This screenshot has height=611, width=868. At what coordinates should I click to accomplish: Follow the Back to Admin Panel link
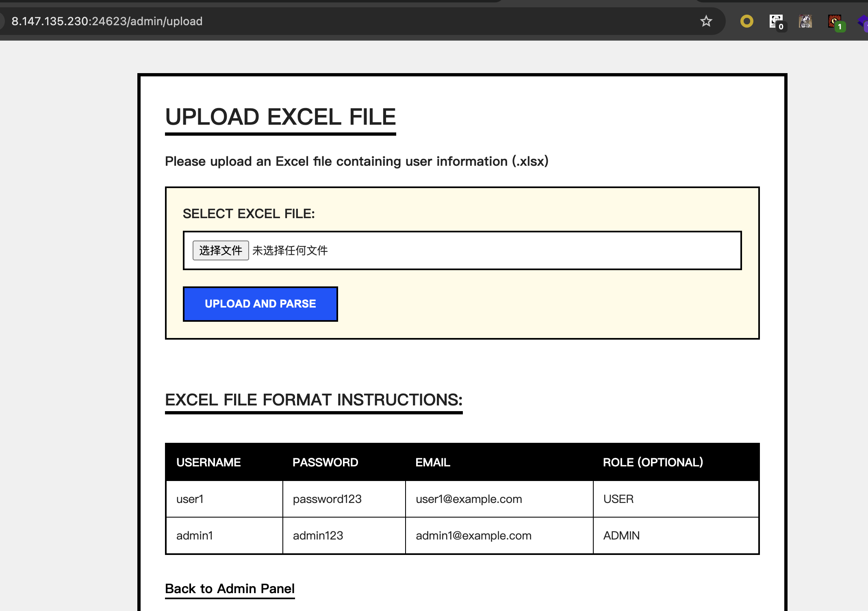230,589
